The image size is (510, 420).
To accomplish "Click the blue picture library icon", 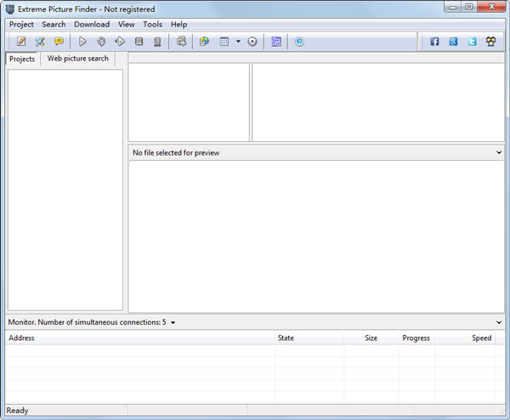I will tap(276, 42).
